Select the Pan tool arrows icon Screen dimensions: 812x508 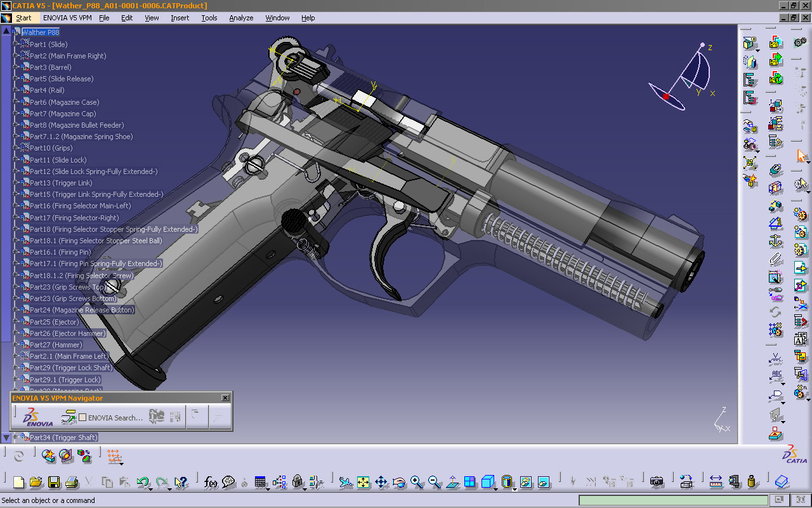[381, 483]
